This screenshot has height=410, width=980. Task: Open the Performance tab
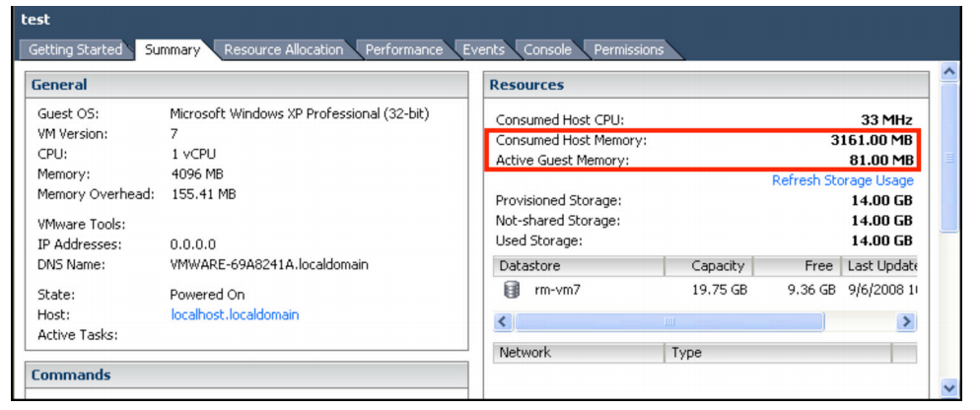point(404,49)
